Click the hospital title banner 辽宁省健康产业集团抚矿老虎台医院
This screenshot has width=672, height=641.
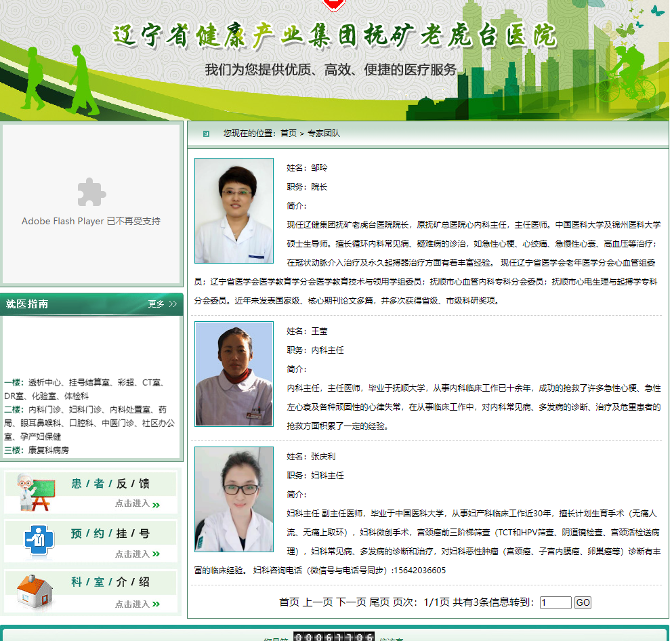click(x=335, y=35)
